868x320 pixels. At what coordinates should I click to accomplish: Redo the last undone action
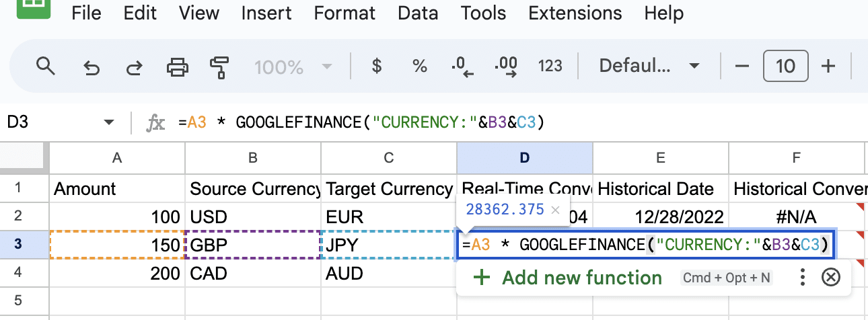(x=135, y=67)
